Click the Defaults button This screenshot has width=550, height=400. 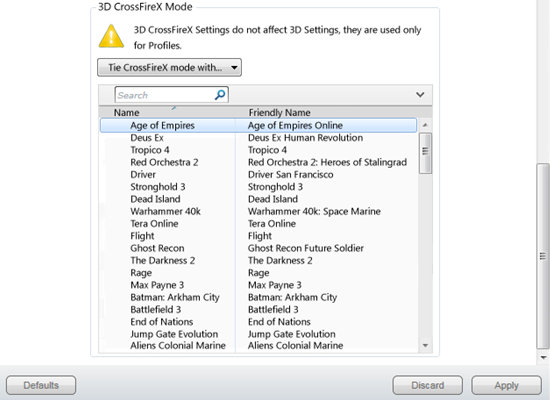click(x=41, y=385)
